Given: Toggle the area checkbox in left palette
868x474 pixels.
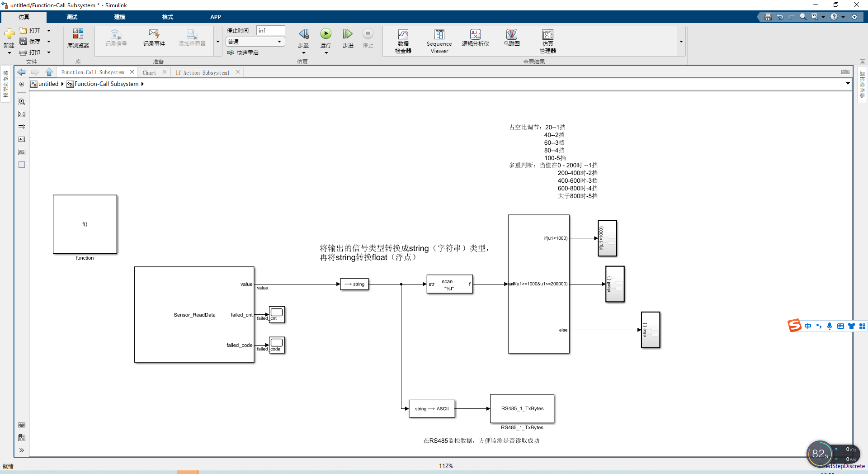Looking at the screenshot, I should tap(22, 165).
